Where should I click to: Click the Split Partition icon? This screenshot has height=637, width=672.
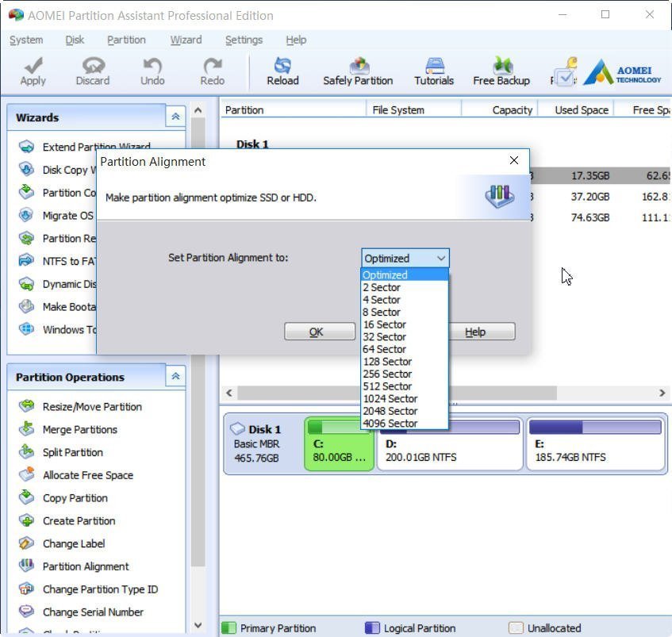click(x=26, y=451)
